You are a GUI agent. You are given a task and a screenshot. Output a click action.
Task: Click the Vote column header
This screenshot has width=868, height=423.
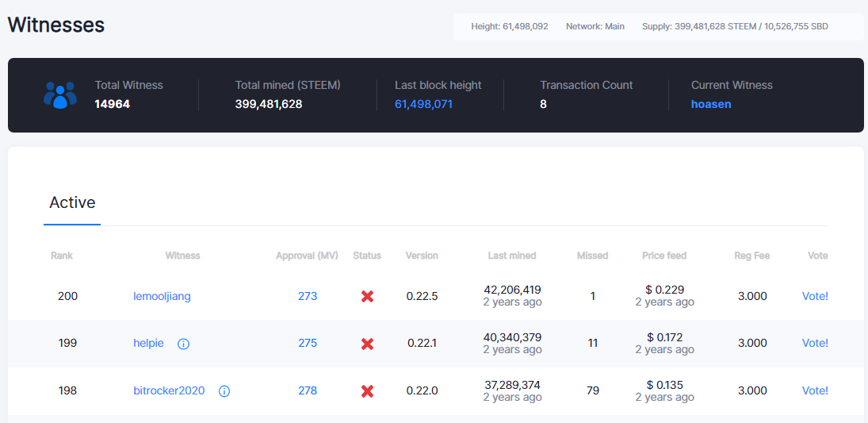click(x=817, y=256)
